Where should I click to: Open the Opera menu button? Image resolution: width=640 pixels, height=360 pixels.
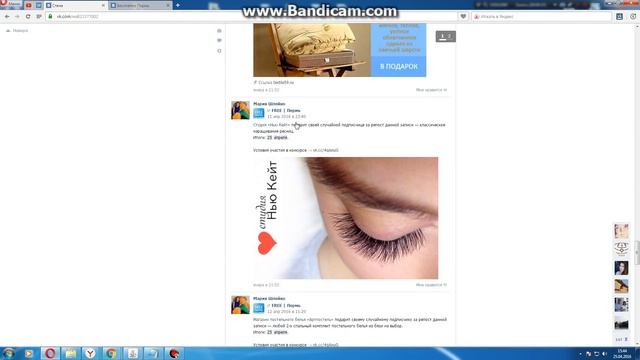[x=11, y=4]
